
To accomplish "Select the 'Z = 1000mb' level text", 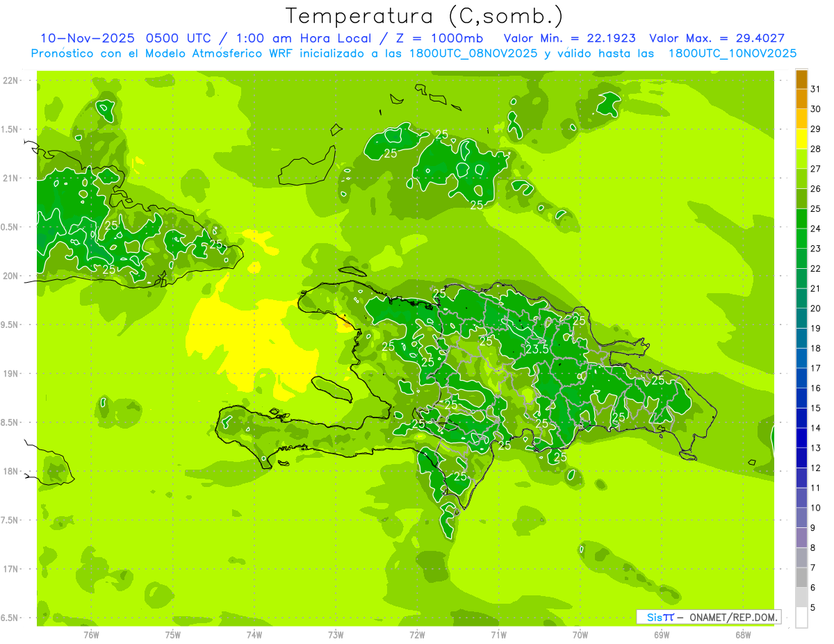I will coord(441,38).
